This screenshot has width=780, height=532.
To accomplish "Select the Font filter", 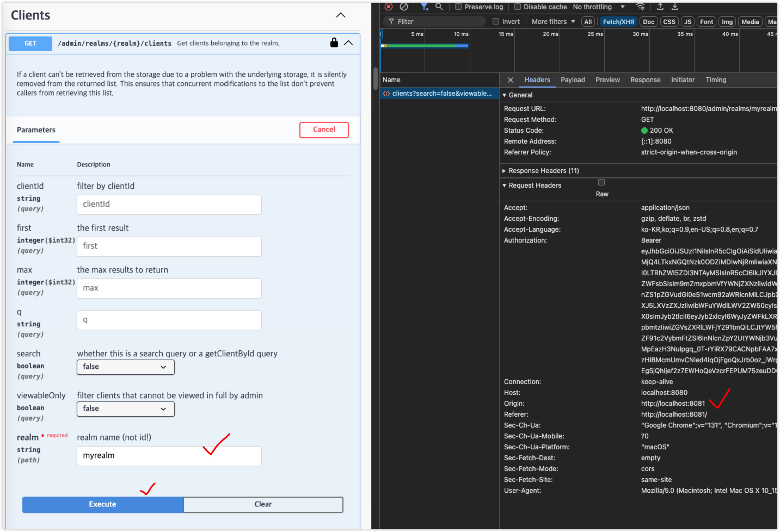I will [707, 22].
